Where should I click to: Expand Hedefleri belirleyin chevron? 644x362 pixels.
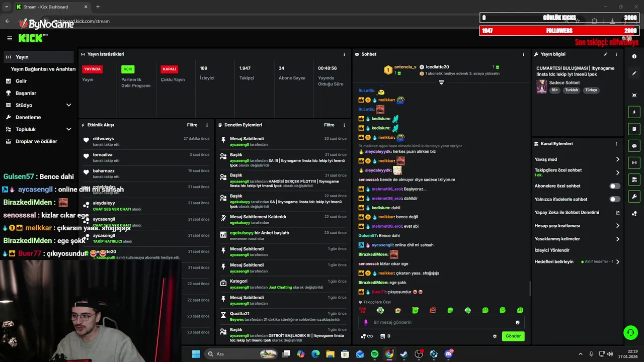coord(618,262)
